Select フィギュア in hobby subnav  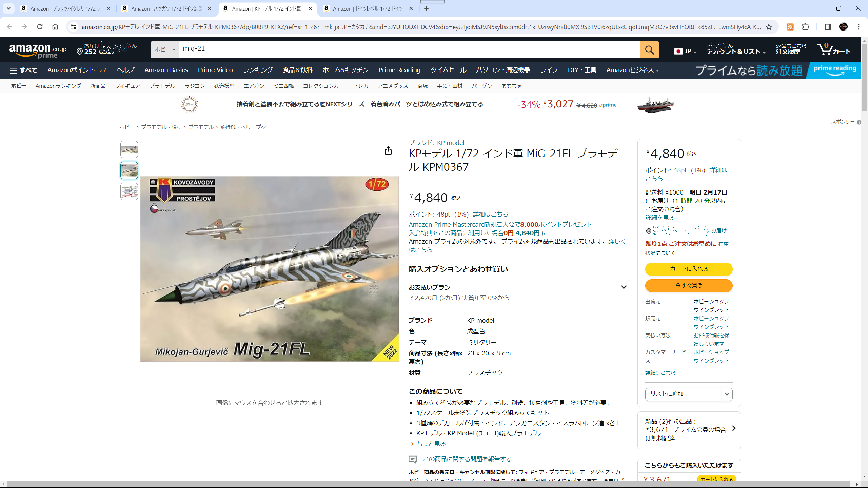pos(127,86)
